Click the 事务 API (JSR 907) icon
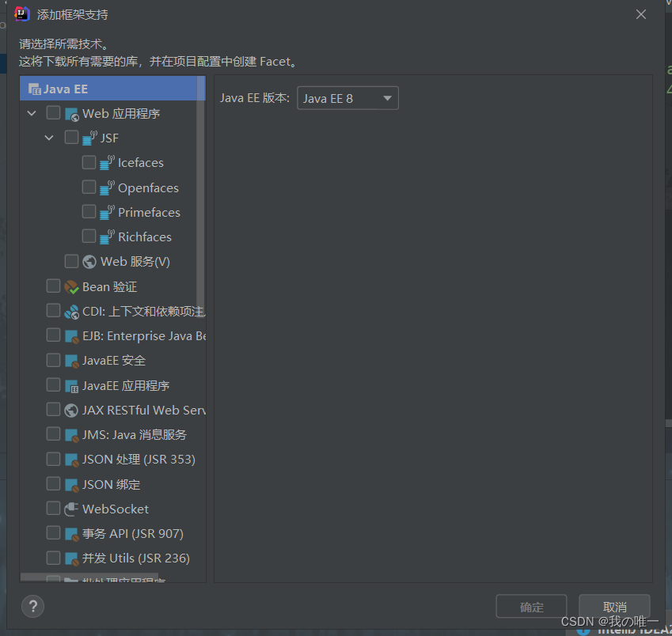Screen dimensions: 672x636 pos(71,534)
